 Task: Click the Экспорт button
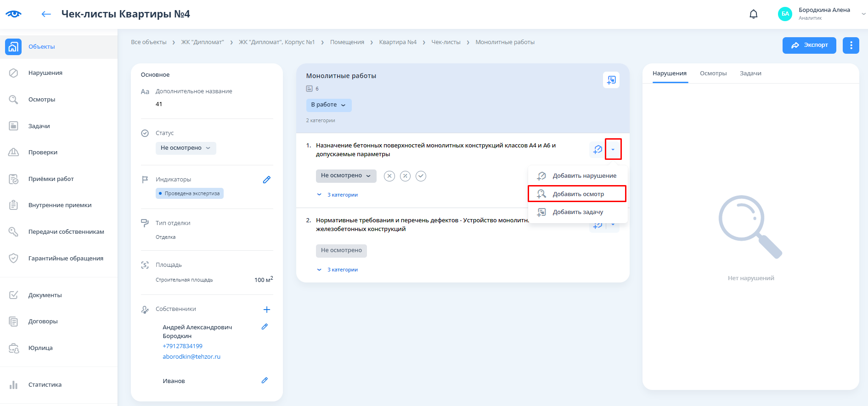pyautogui.click(x=809, y=45)
